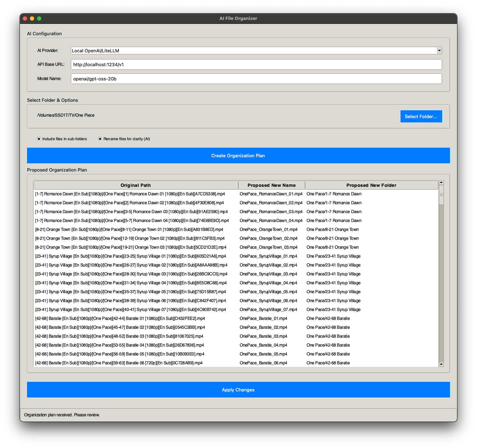
Task: Click the Proposed New Name column header
Action: click(x=271, y=185)
